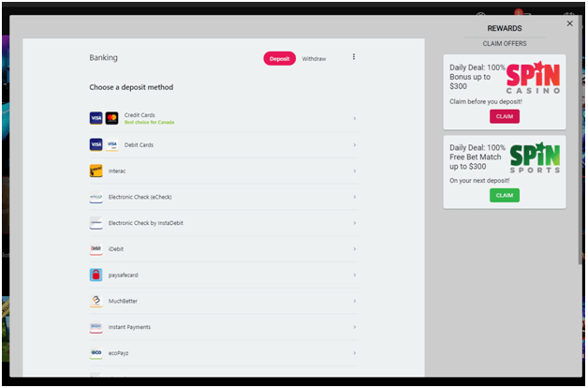Click the Spin Sports logo
Viewport: 588px width, 388px height.
(x=536, y=157)
